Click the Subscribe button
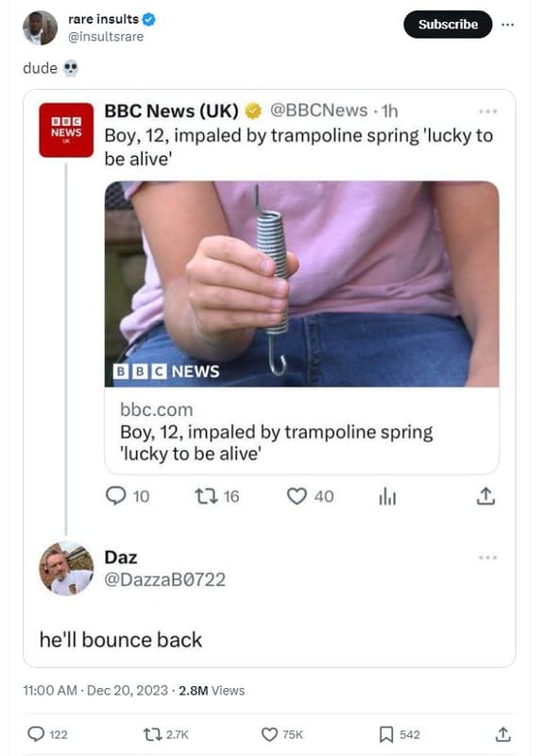545x756 pixels. [448, 25]
